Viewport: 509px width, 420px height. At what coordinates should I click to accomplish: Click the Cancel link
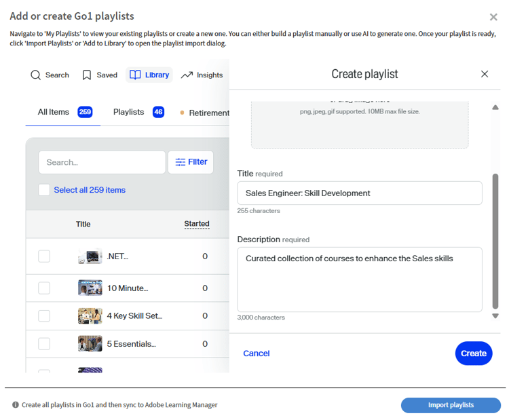click(257, 353)
